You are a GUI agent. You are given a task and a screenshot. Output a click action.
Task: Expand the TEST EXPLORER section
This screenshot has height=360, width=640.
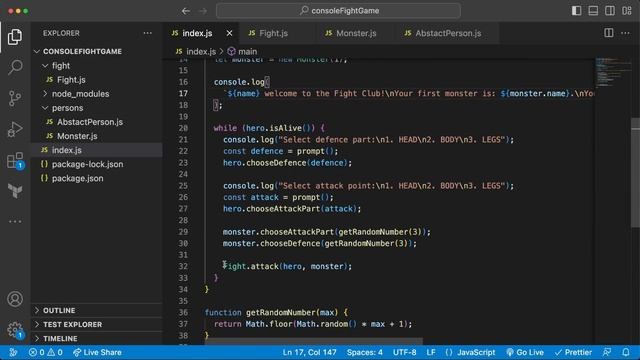(x=97, y=324)
